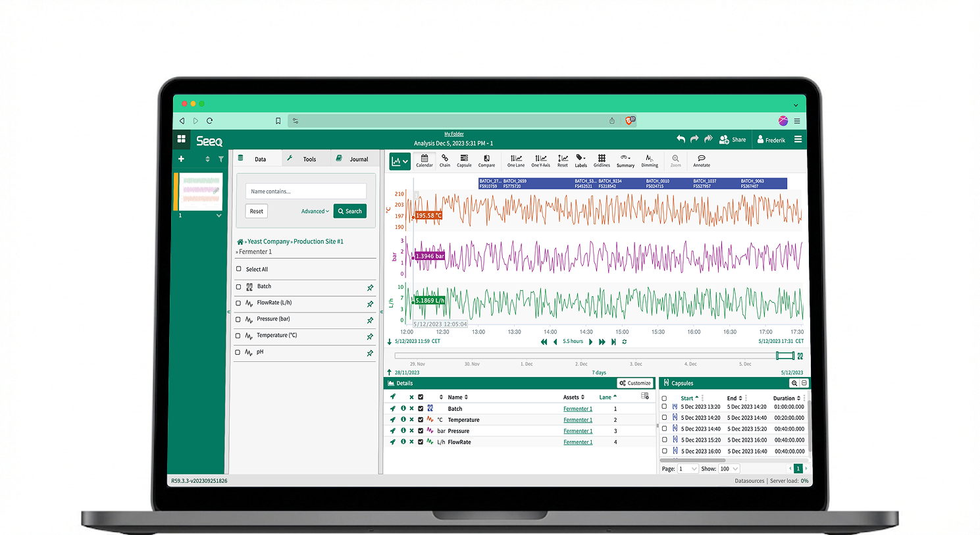
Task: Switch to One Lane layout
Action: tap(516, 161)
